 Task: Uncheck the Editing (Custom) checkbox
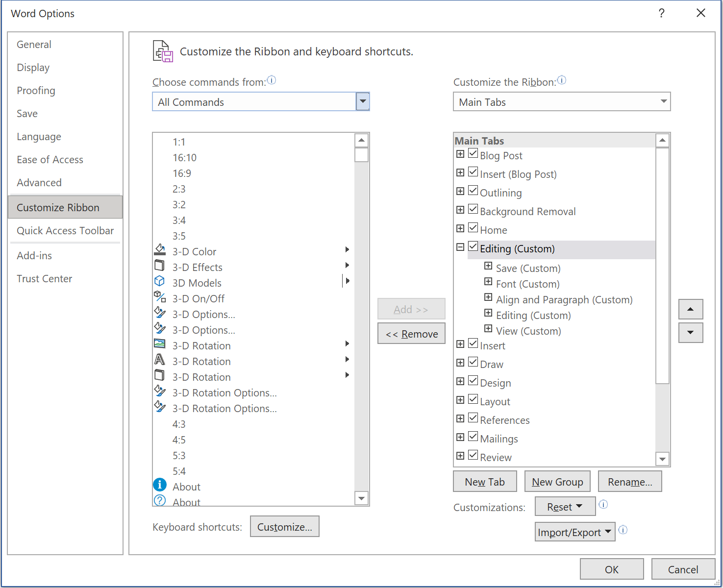473,246
